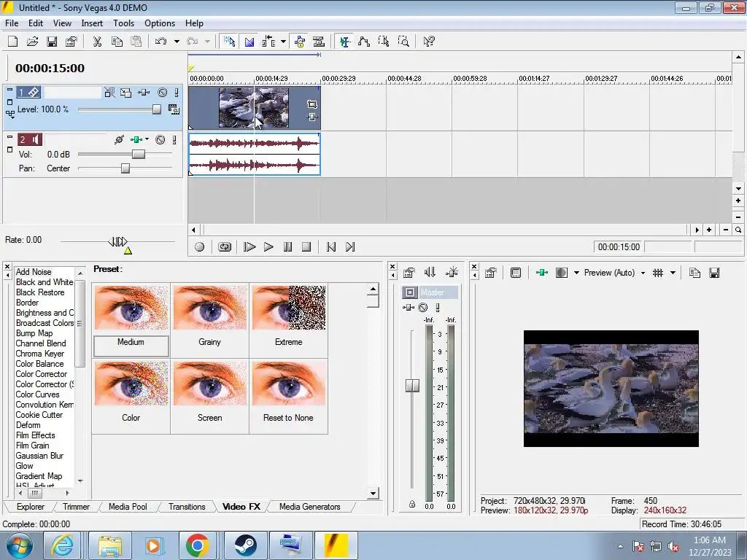The image size is (747, 560).
Task: Open the Edit menu
Action: 35,23
